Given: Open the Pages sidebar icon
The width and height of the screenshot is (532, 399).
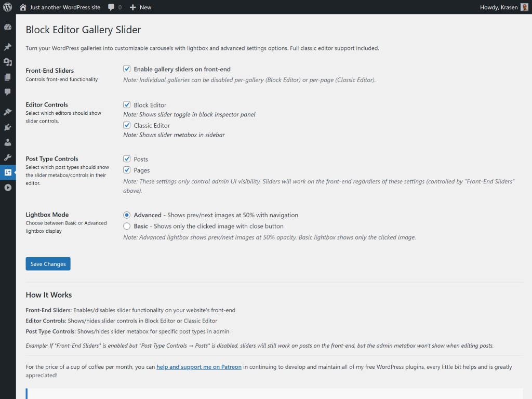Looking at the screenshot, I should coord(8,77).
